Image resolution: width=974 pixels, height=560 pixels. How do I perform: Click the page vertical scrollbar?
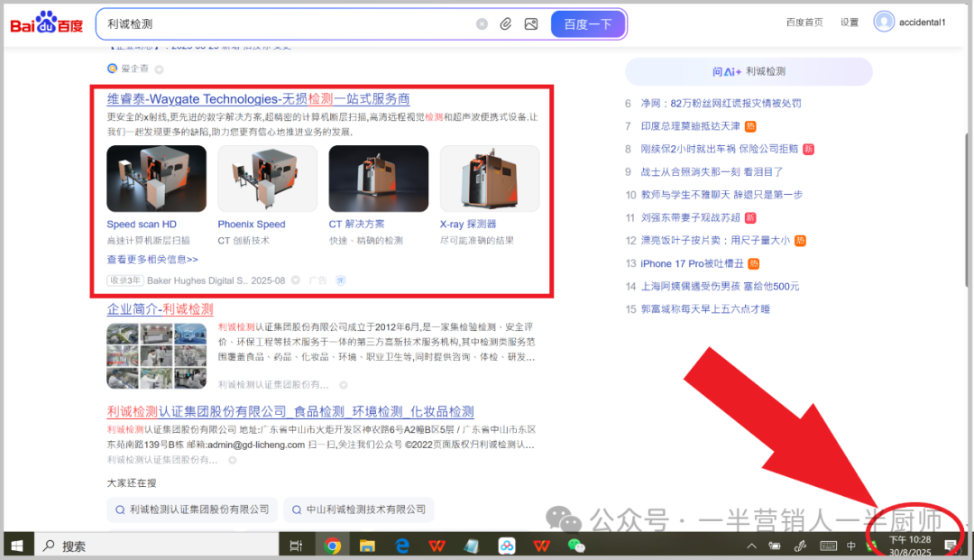pos(967,211)
